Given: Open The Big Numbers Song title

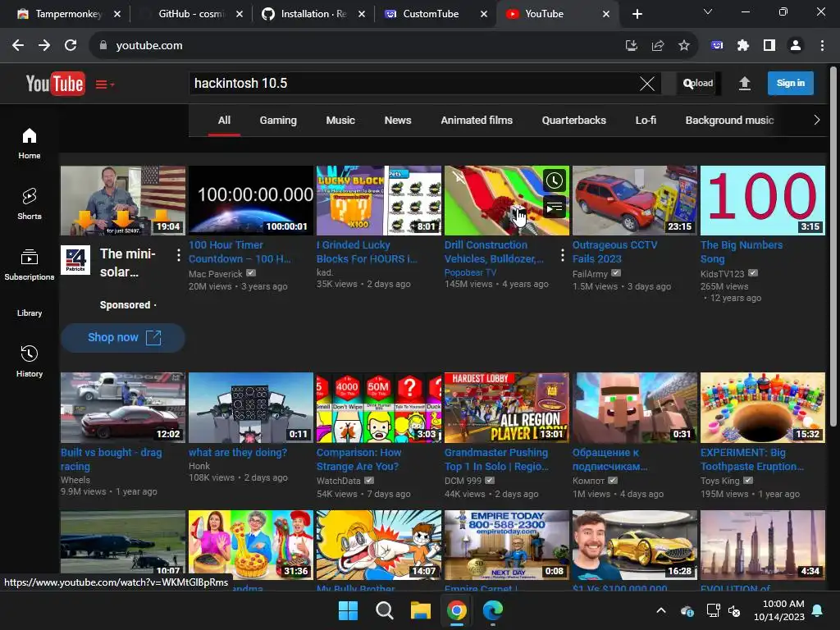Looking at the screenshot, I should click(742, 252).
